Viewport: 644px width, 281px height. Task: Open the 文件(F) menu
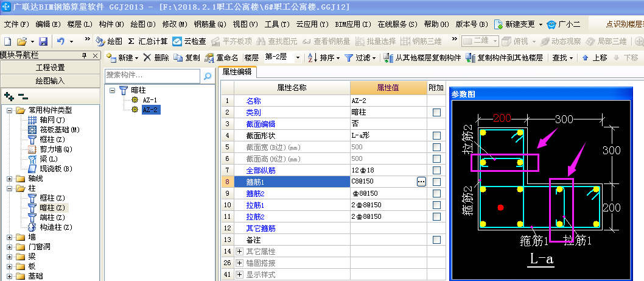click(x=16, y=24)
